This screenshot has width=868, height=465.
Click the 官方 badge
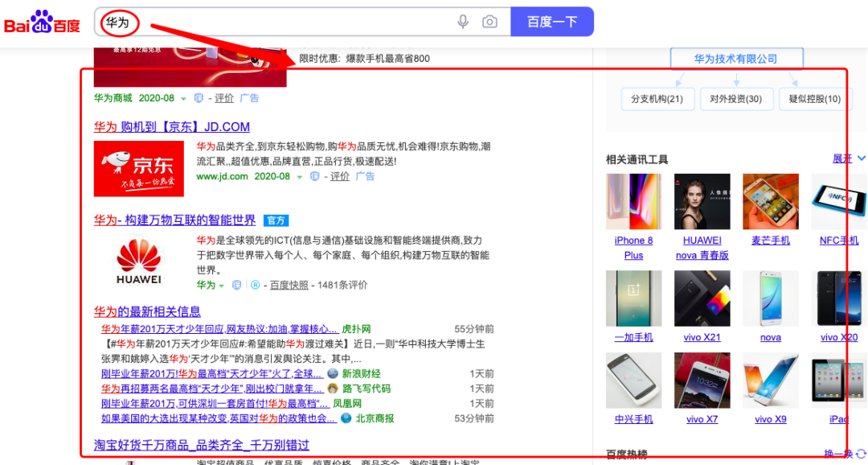pyautogui.click(x=276, y=220)
